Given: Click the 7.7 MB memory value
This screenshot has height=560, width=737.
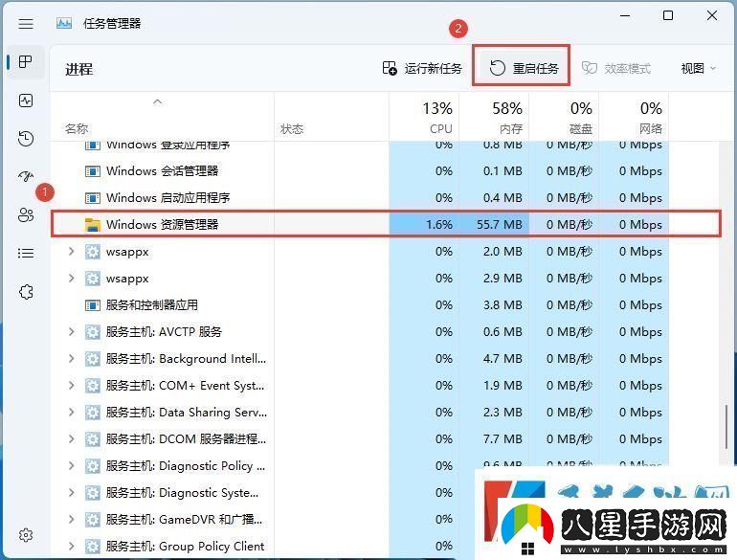Looking at the screenshot, I should click(x=502, y=439).
